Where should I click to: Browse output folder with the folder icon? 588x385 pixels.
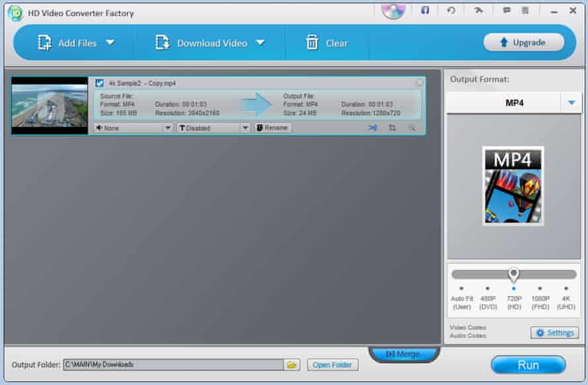click(x=292, y=364)
